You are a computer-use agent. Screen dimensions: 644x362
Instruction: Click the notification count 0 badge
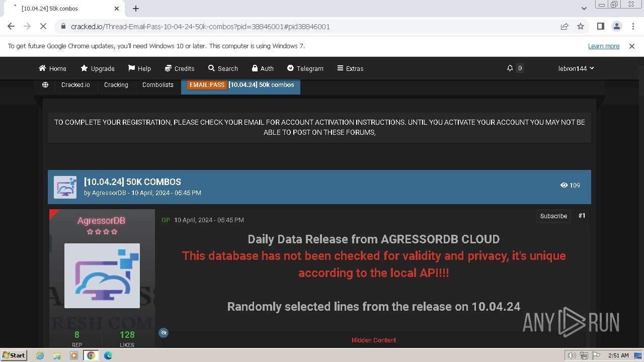(x=520, y=68)
